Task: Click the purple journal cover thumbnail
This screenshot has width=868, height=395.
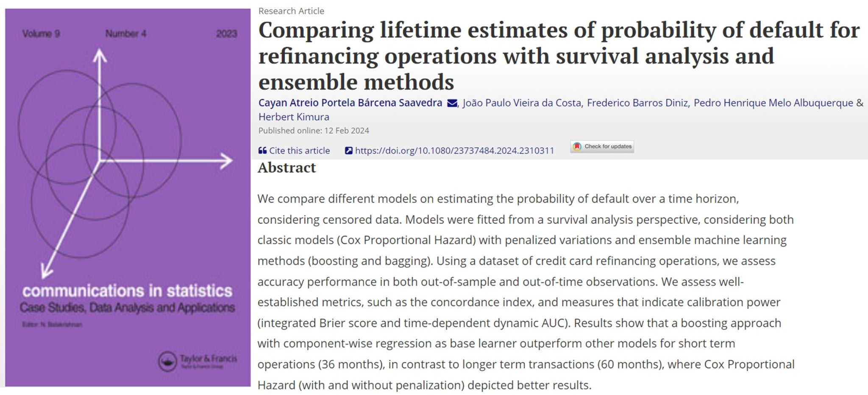Action: coord(128,197)
